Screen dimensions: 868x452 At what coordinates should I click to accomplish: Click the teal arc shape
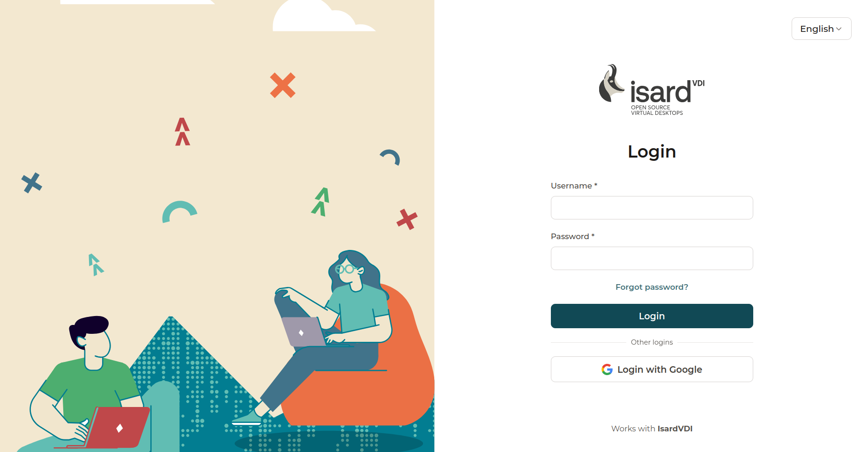(x=179, y=211)
